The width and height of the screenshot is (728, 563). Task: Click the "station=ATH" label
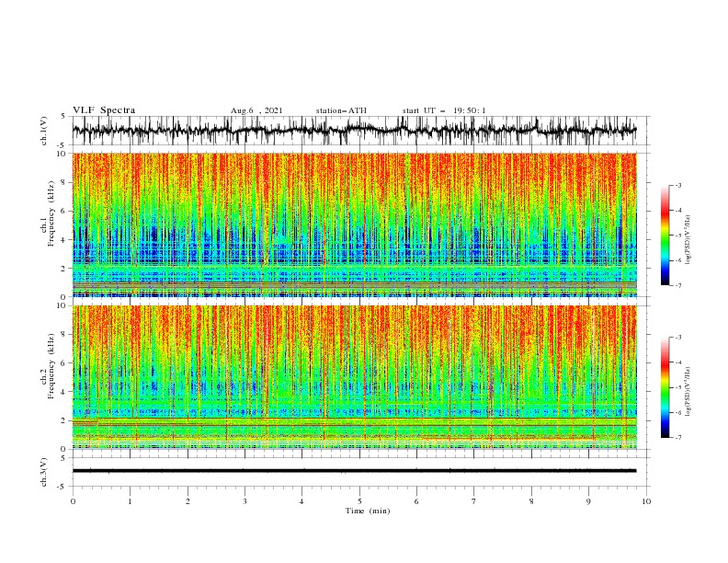[341, 110]
